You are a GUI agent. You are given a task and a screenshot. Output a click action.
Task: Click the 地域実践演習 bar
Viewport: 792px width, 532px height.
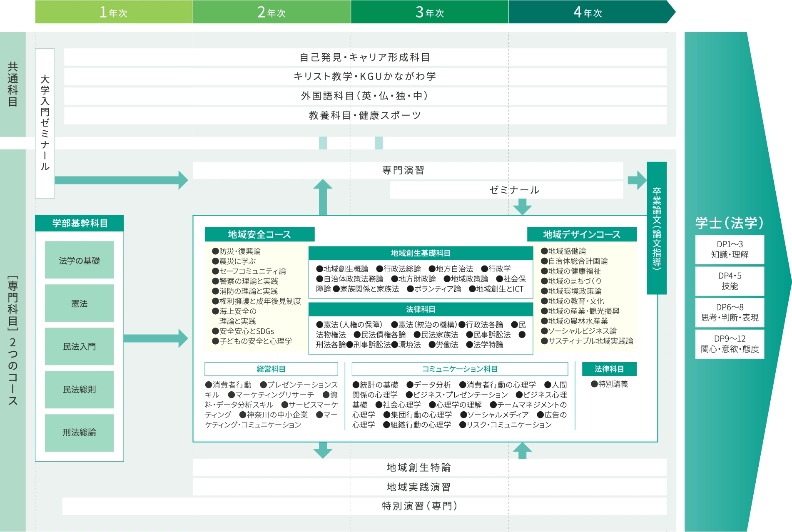(430, 487)
